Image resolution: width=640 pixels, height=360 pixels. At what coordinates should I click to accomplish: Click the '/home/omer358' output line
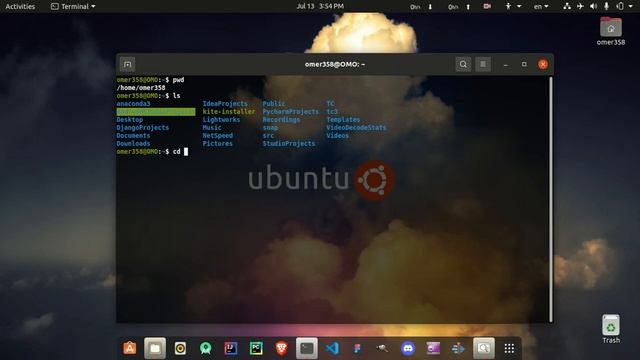coord(141,88)
